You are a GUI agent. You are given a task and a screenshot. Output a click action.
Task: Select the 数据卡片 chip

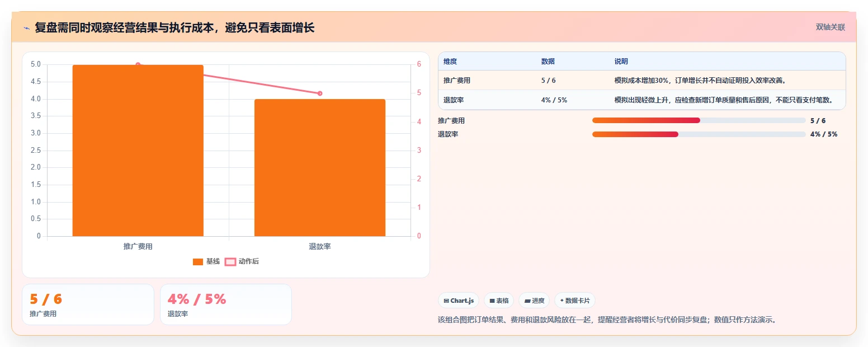pyautogui.click(x=575, y=301)
